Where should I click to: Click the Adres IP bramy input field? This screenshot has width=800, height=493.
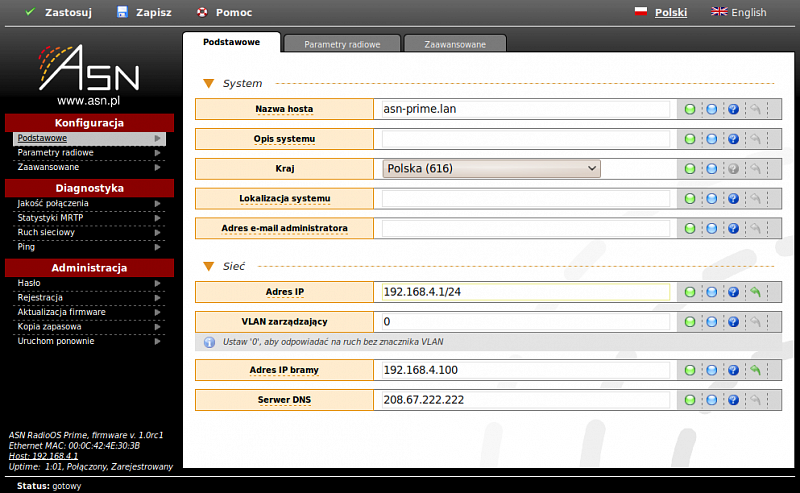(x=526, y=370)
